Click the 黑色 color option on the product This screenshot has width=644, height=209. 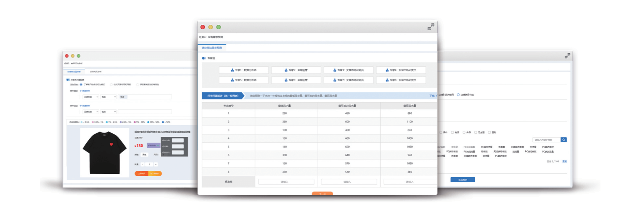(144, 155)
